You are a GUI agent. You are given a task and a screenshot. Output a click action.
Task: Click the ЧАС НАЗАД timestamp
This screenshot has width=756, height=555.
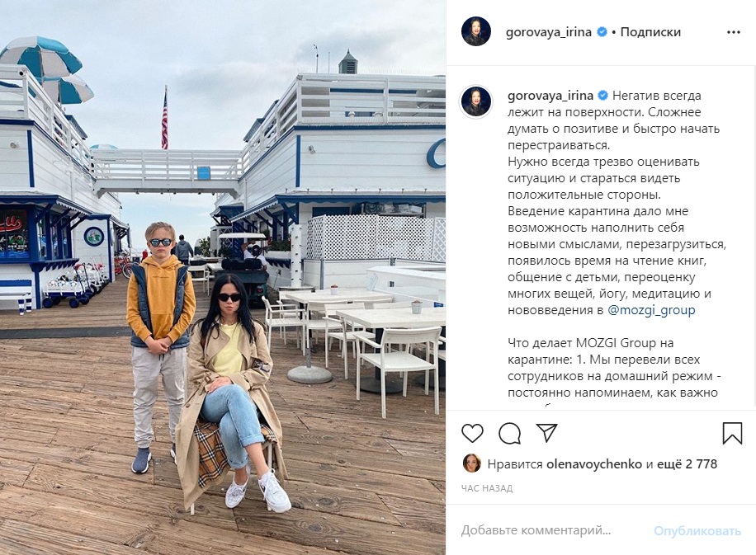[486, 488]
